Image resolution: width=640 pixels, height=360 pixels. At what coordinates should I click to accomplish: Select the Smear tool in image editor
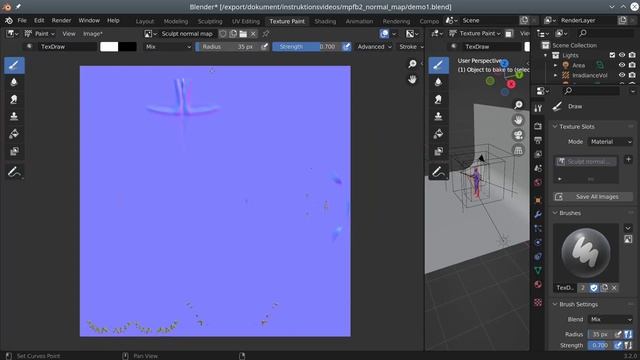(x=14, y=100)
